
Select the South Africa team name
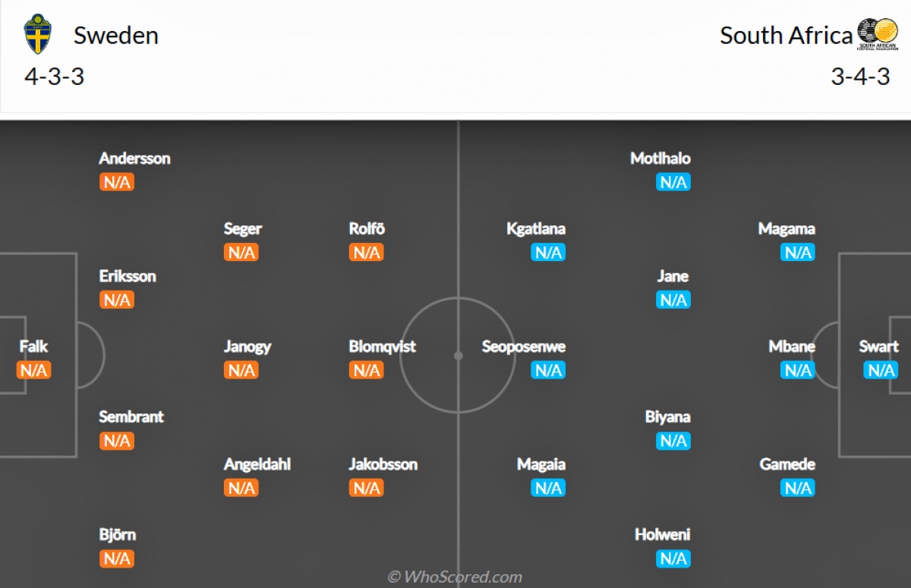[x=786, y=36]
